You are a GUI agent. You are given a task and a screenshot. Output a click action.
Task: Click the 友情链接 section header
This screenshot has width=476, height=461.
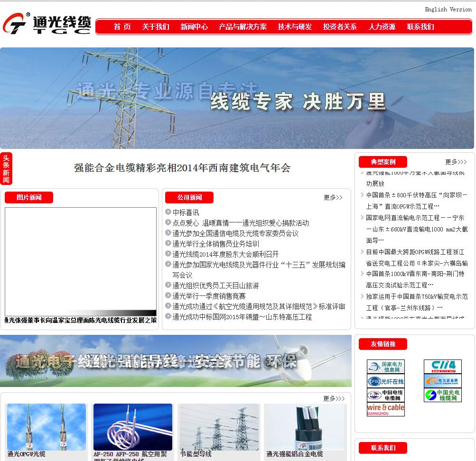[x=383, y=344]
